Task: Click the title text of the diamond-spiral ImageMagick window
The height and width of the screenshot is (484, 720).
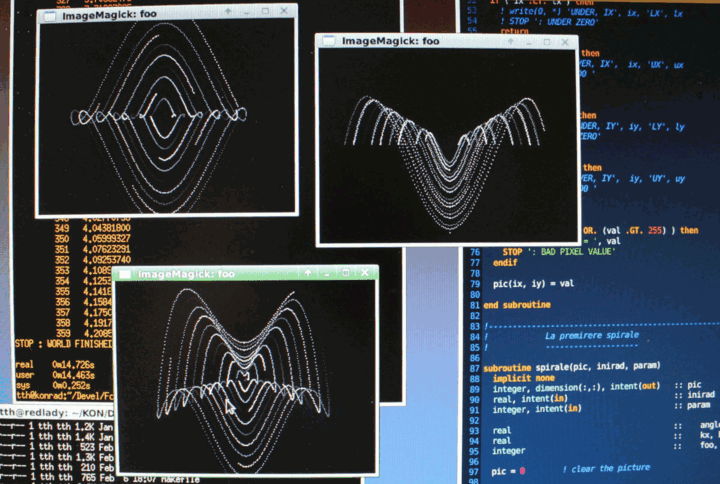Action: coord(109,15)
